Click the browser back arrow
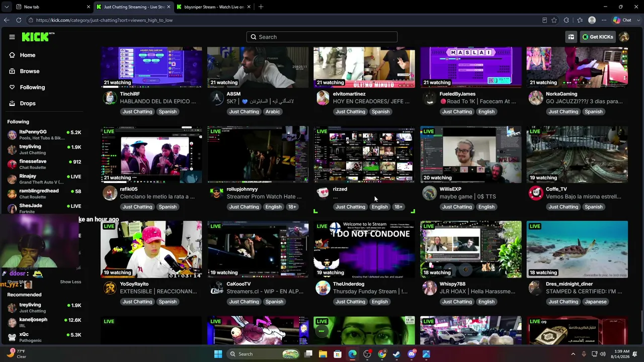This screenshot has height=362, width=644. click(7, 20)
